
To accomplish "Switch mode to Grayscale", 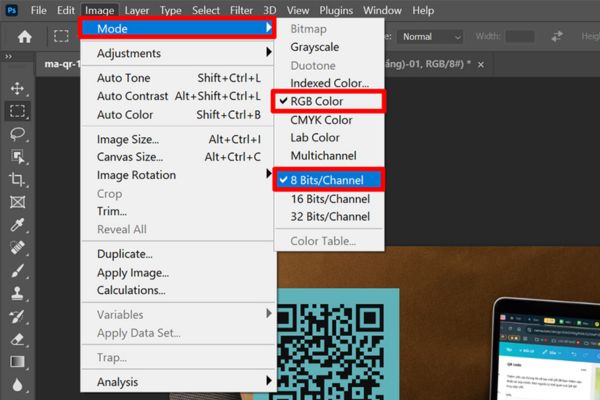I will (329, 47).
